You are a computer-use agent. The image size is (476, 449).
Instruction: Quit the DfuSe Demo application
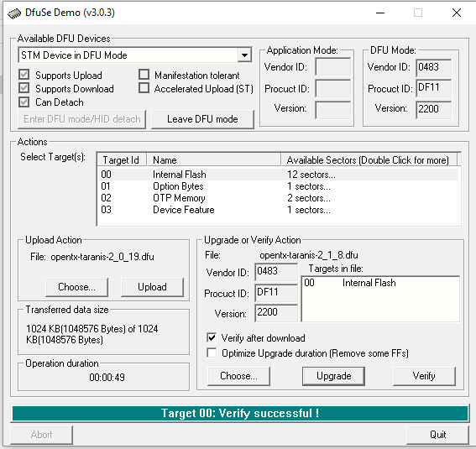pyautogui.click(x=437, y=435)
